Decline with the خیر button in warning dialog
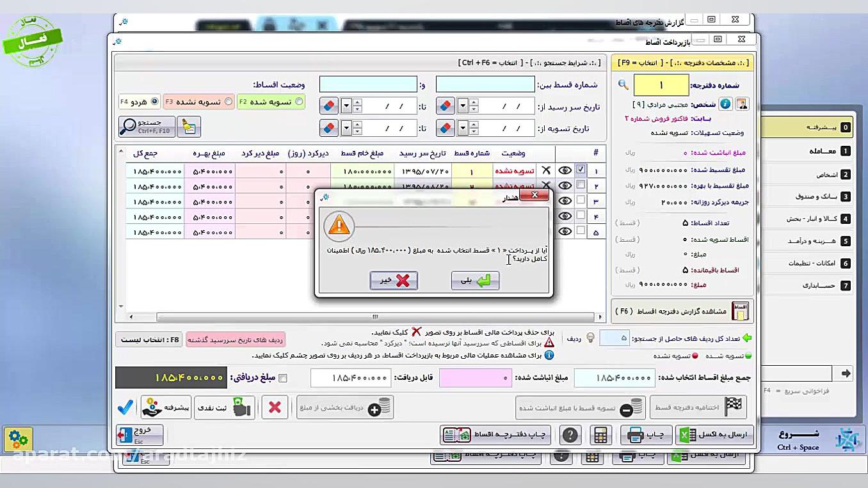 (394, 280)
